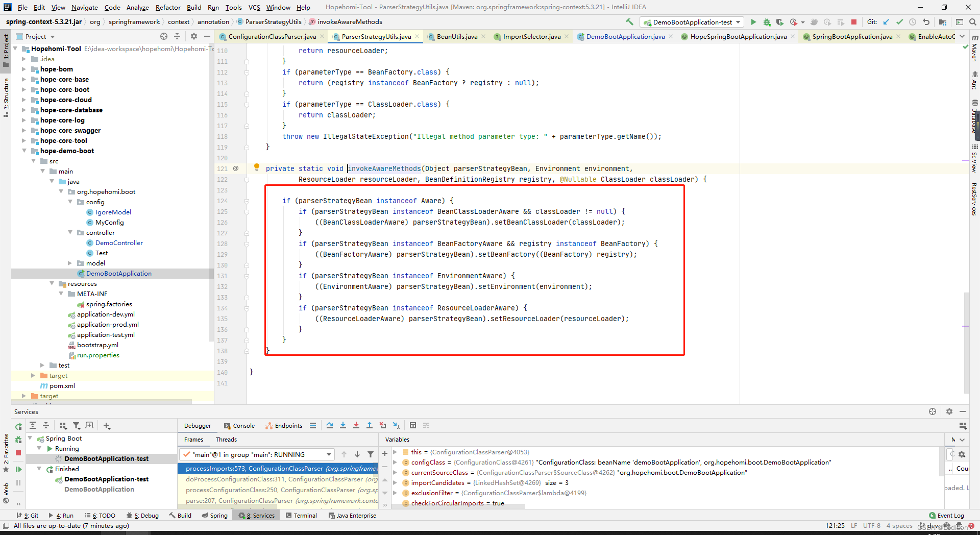Open the Services panel settings gear
Screen dimensions: 980x535
click(949, 411)
